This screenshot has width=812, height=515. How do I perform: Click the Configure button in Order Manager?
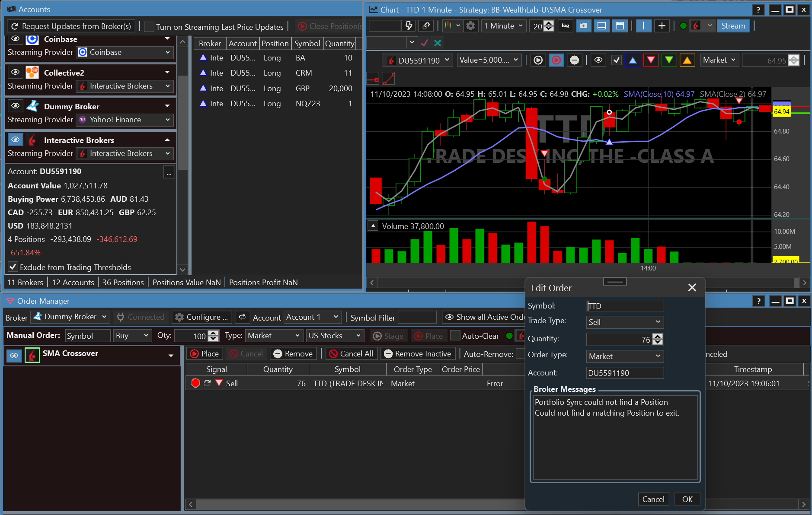coord(202,317)
